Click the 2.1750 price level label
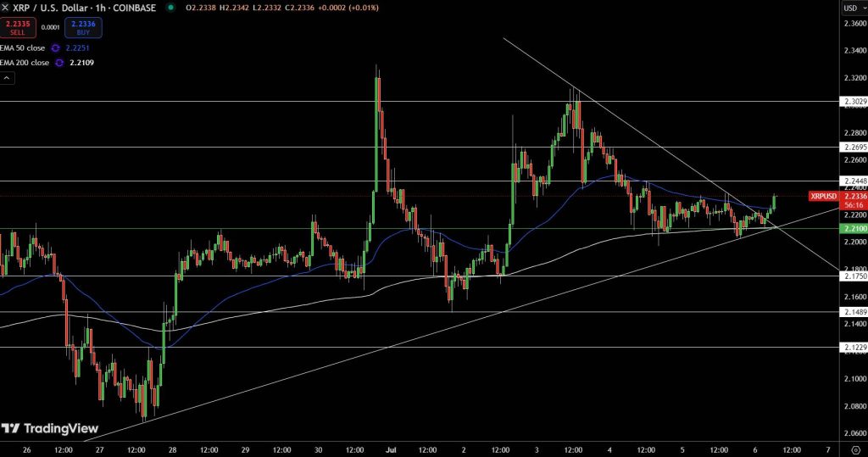 click(854, 276)
